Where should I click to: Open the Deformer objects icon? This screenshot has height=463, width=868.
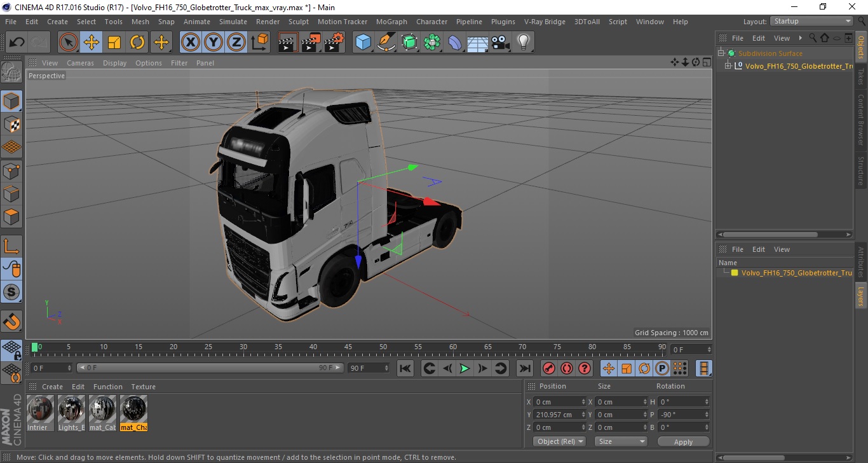click(456, 43)
